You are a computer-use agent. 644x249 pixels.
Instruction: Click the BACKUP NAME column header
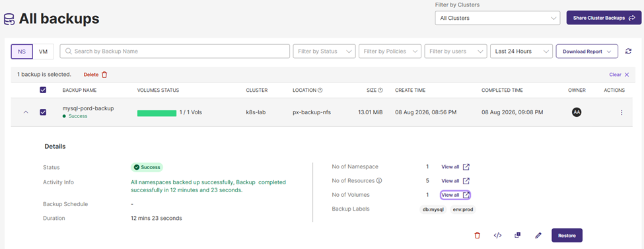[x=80, y=90]
